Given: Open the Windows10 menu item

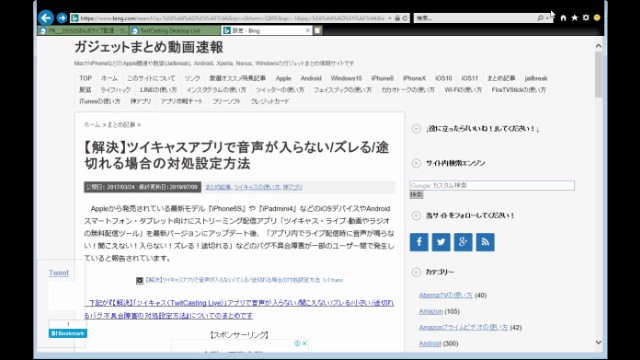Looking at the screenshot, I should click(346, 78).
